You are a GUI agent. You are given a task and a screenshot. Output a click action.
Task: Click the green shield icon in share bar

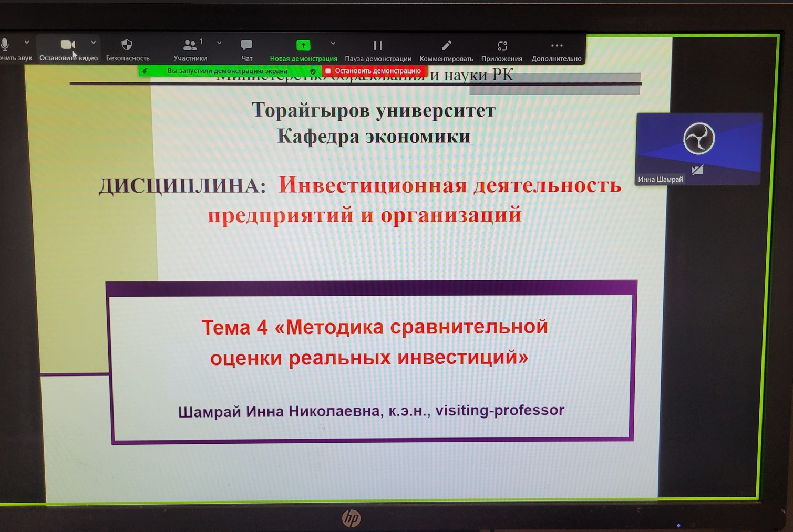(x=313, y=71)
